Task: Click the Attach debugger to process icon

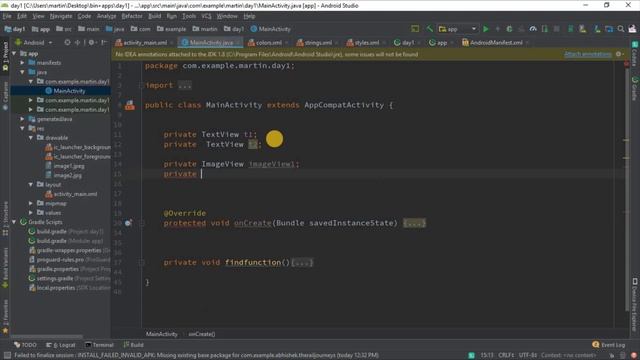Action: [544, 29]
